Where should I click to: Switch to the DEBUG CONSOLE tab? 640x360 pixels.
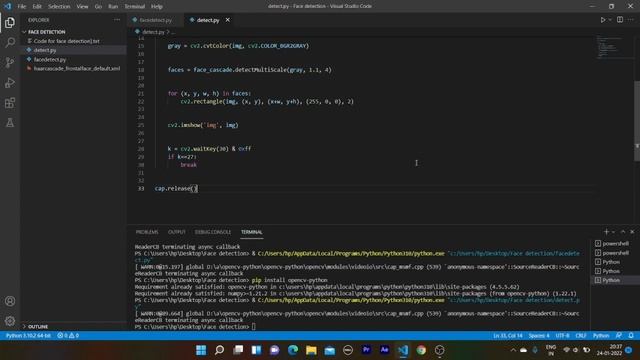[x=213, y=232]
